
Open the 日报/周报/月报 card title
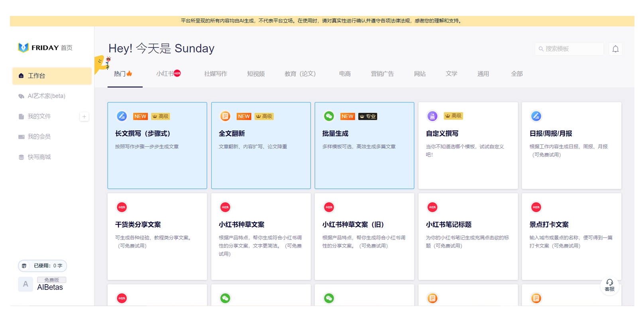click(551, 134)
